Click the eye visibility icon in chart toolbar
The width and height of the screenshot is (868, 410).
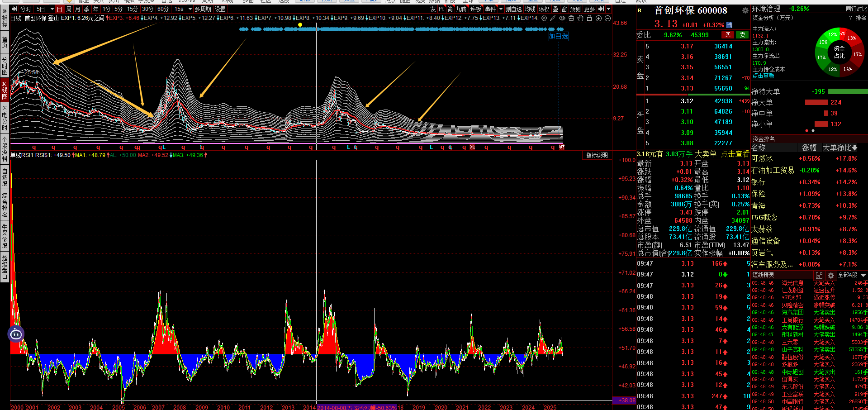click(x=562, y=18)
